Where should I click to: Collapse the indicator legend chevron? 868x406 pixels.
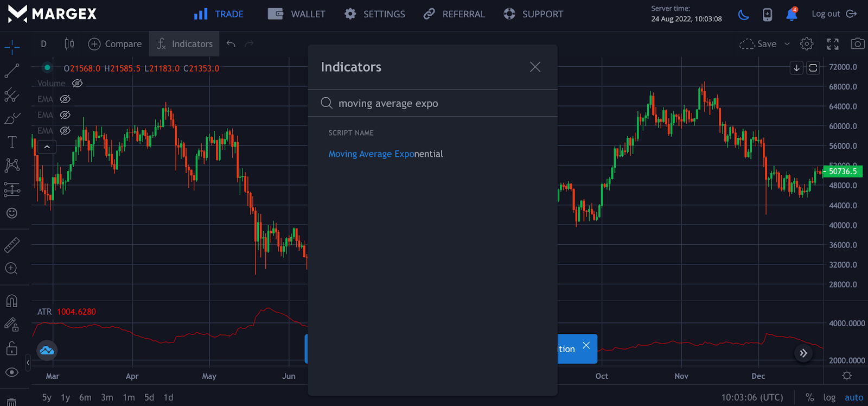point(47,147)
